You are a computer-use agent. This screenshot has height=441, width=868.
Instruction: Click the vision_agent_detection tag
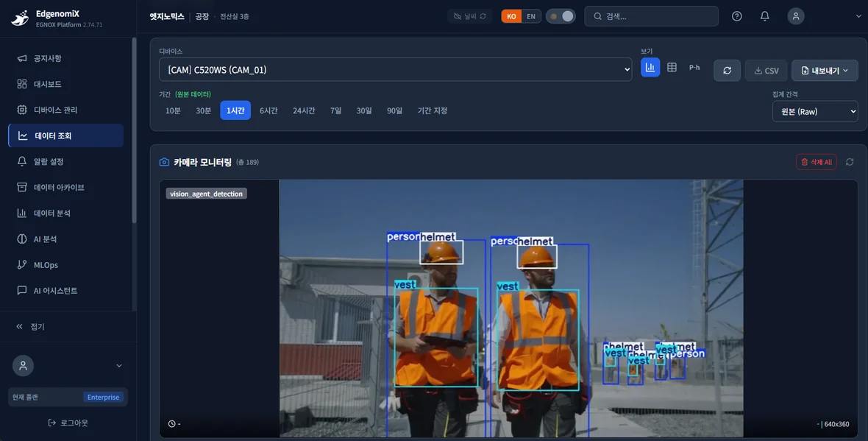point(206,194)
